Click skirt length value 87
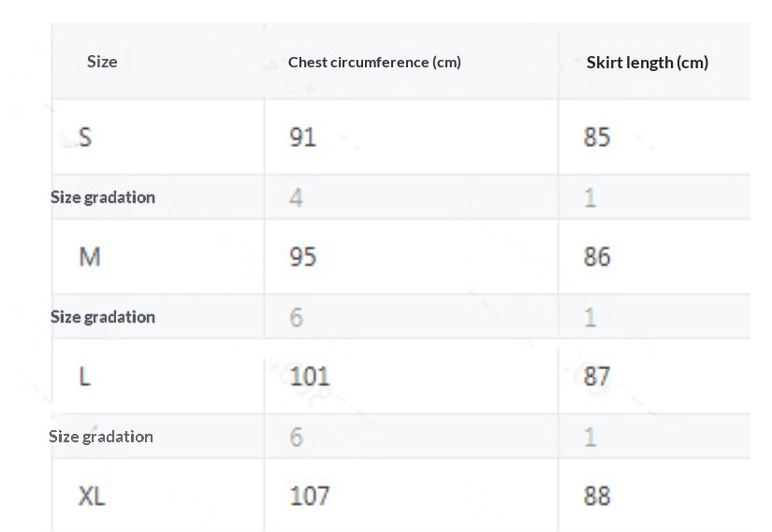The height and width of the screenshot is (532, 772). coord(597,377)
